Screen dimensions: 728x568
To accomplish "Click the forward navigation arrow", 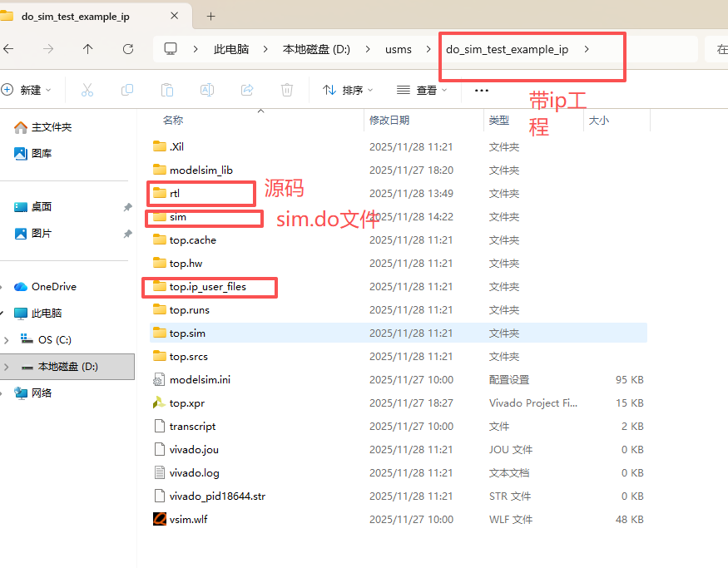I will (x=48, y=49).
